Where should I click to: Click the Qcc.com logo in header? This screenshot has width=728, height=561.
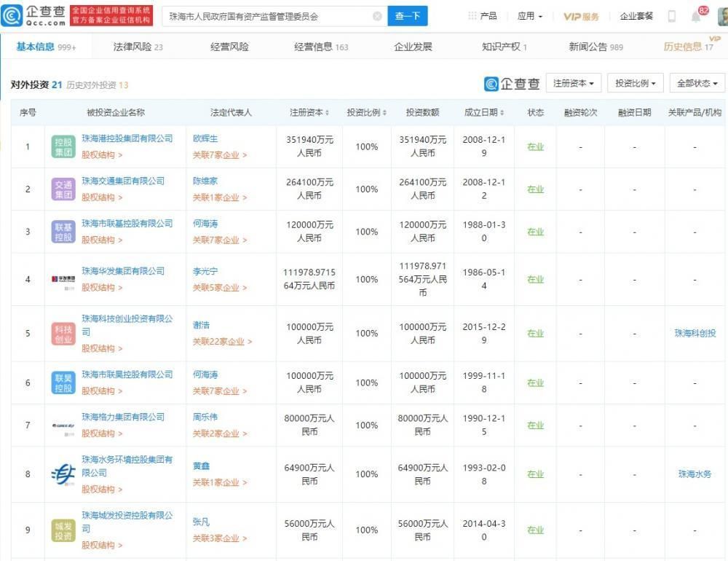tap(33, 16)
